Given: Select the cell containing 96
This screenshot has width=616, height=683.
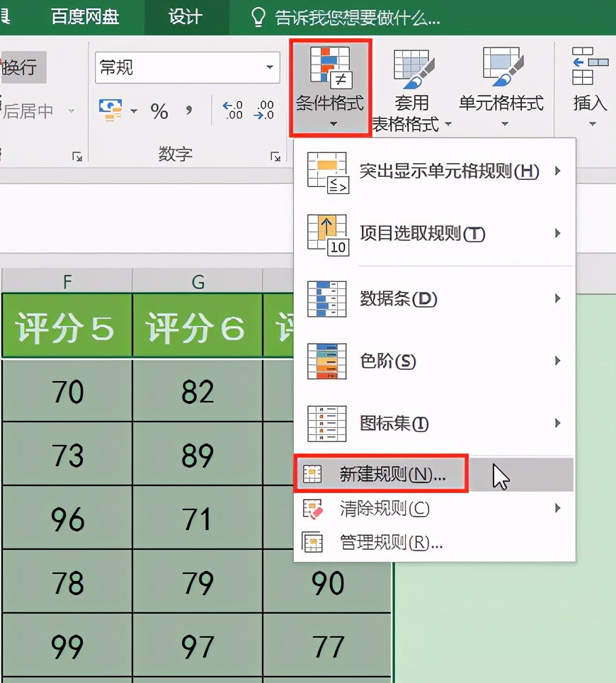Looking at the screenshot, I should click(67, 518).
